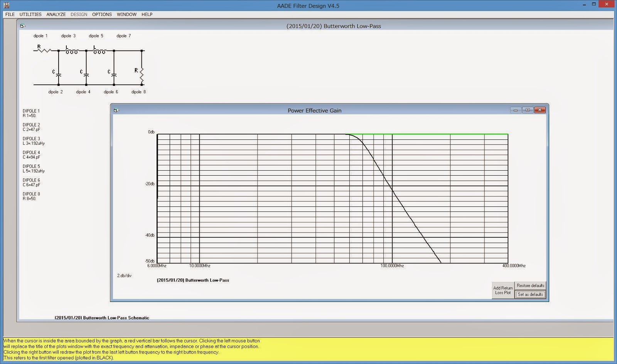
Task: Click the Set as defaults button
Action: (530, 294)
